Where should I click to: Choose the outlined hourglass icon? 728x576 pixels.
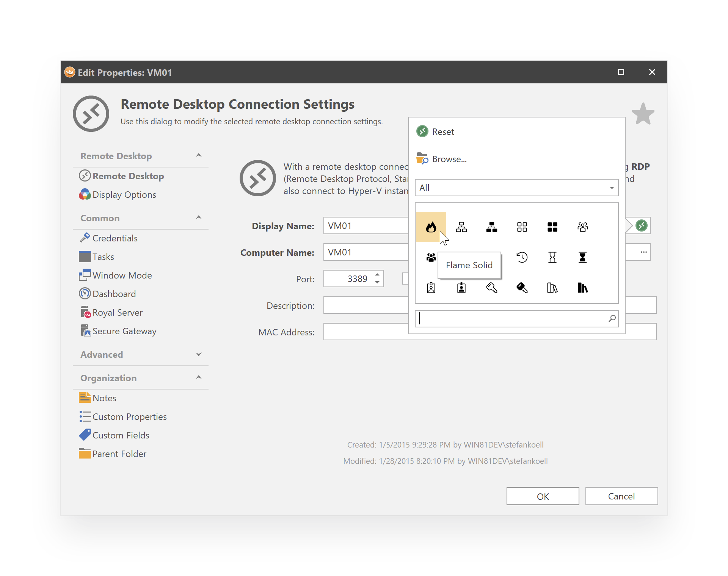tap(552, 257)
